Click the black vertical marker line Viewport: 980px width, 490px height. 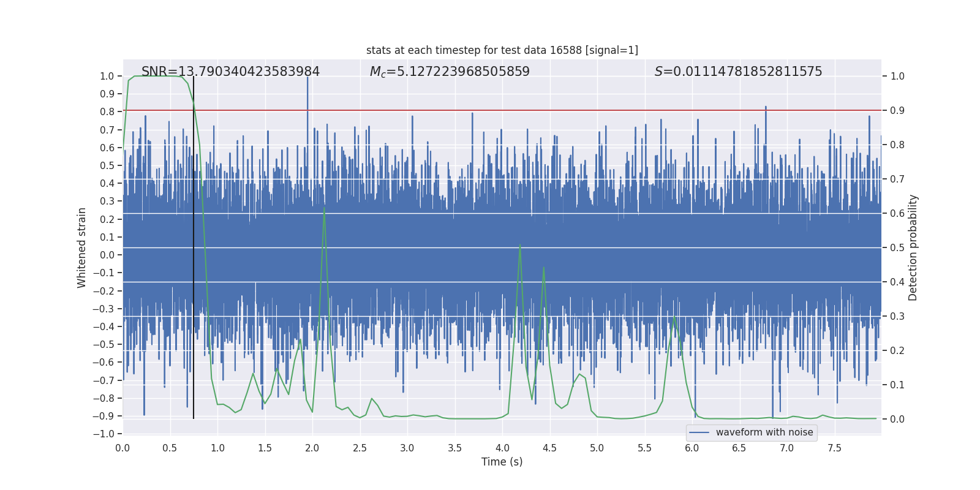(194, 245)
